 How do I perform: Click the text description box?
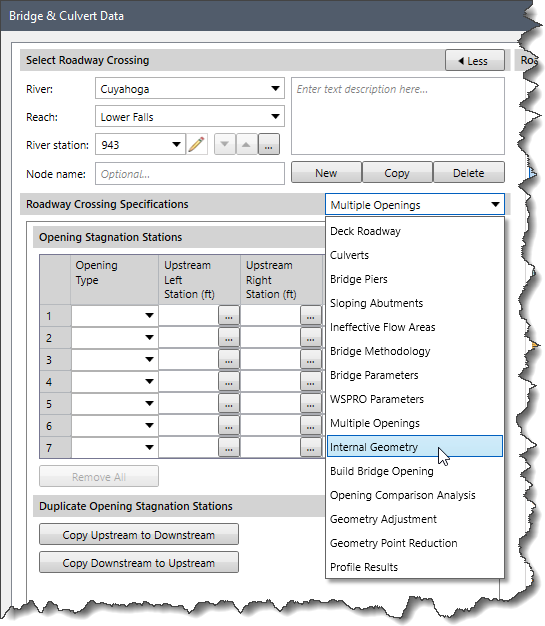[398, 116]
